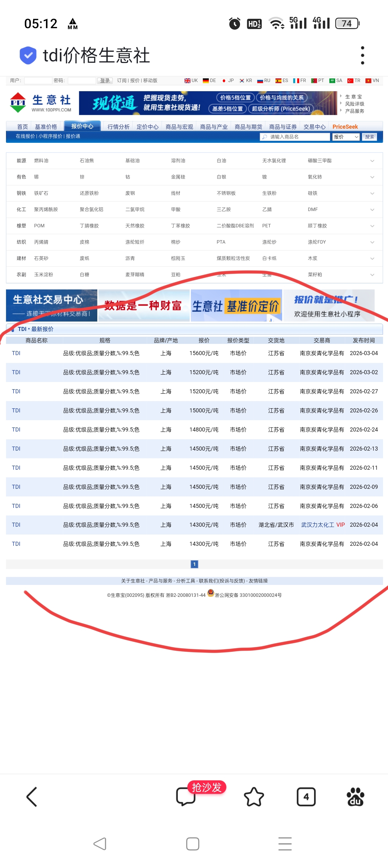
Task: Expand the 农副 category row
Action: [x=372, y=275]
